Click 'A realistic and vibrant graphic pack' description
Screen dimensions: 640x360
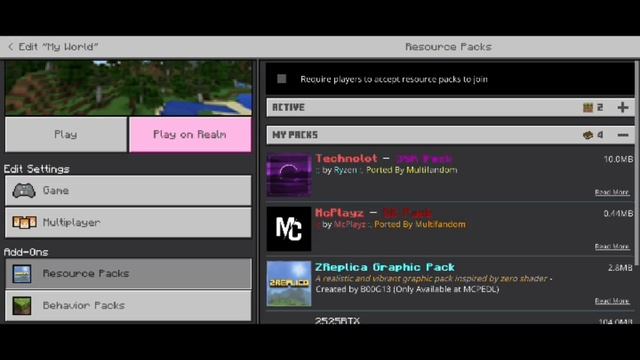pyautogui.click(x=433, y=278)
